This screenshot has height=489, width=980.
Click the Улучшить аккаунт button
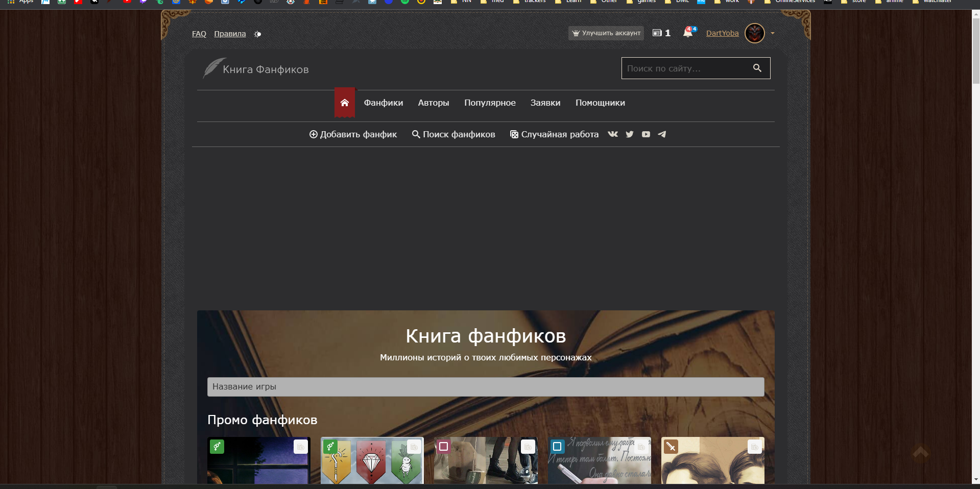(x=606, y=33)
